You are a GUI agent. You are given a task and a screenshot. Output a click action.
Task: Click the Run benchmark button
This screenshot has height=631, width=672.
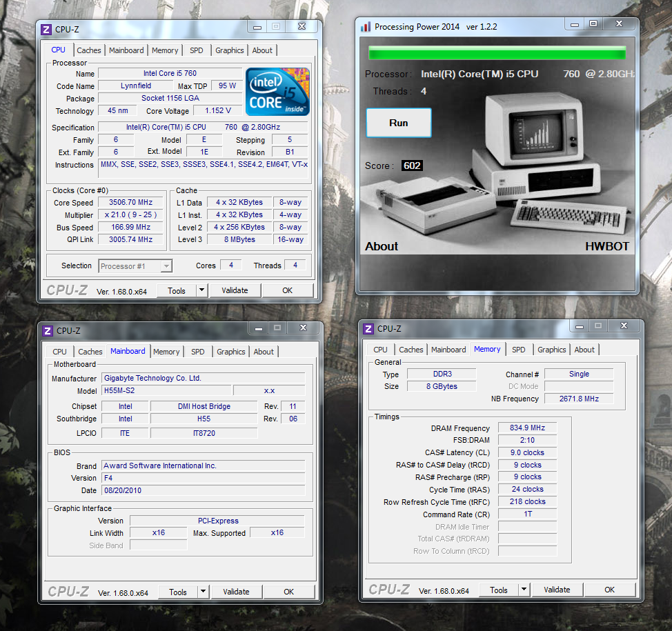click(399, 123)
